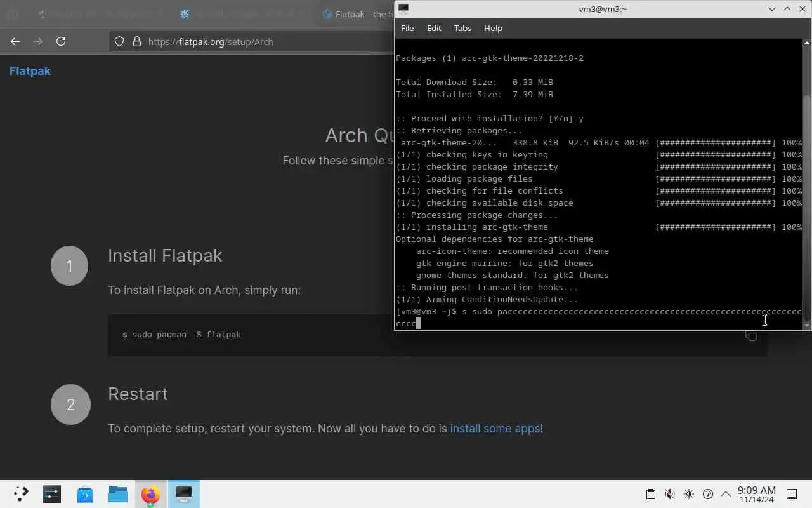Image resolution: width=812 pixels, height=508 pixels.
Task: Open clipboard tray icon
Action: click(x=650, y=494)
